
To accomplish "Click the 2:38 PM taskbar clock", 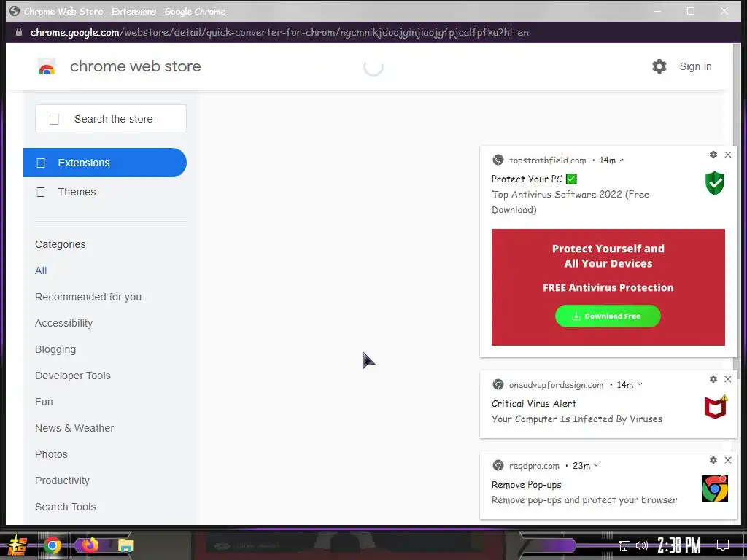I will pyautogui.click(x=679, y=545).
